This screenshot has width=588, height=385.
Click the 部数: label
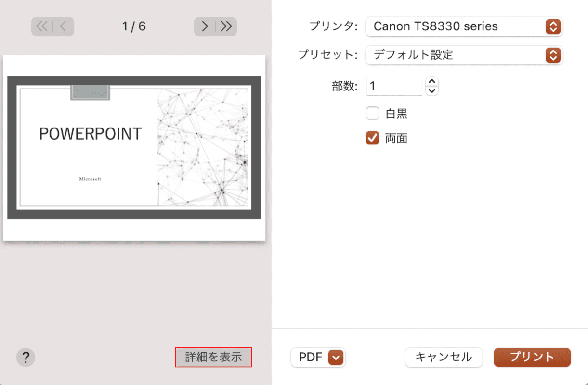(x=345, y=86)
